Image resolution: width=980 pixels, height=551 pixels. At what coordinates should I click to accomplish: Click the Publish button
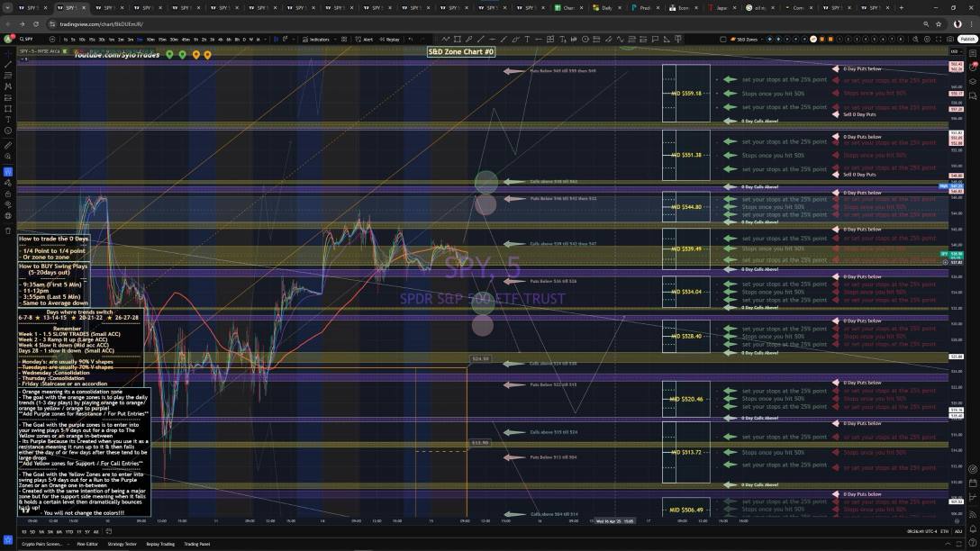[x=967, y=39]
